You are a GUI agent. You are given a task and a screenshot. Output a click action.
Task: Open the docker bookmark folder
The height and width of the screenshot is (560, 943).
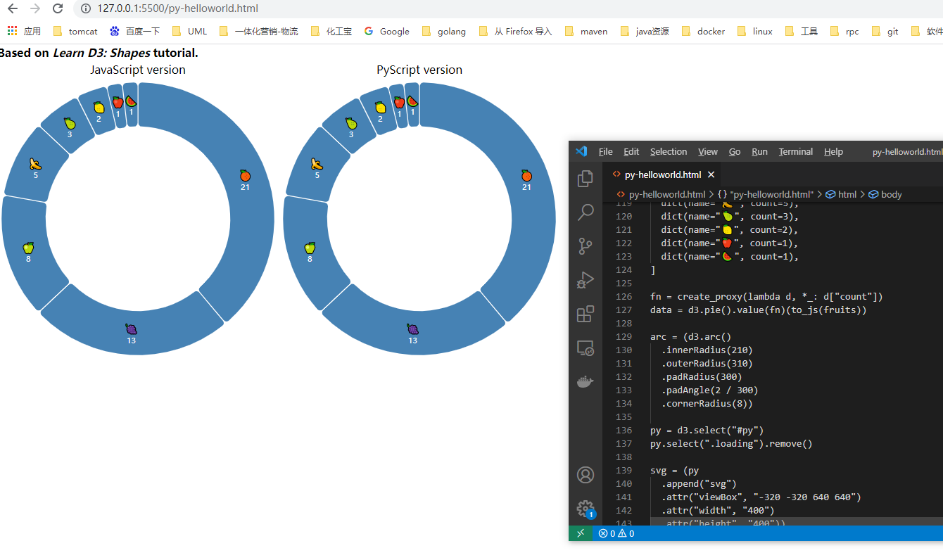[703, 31]
